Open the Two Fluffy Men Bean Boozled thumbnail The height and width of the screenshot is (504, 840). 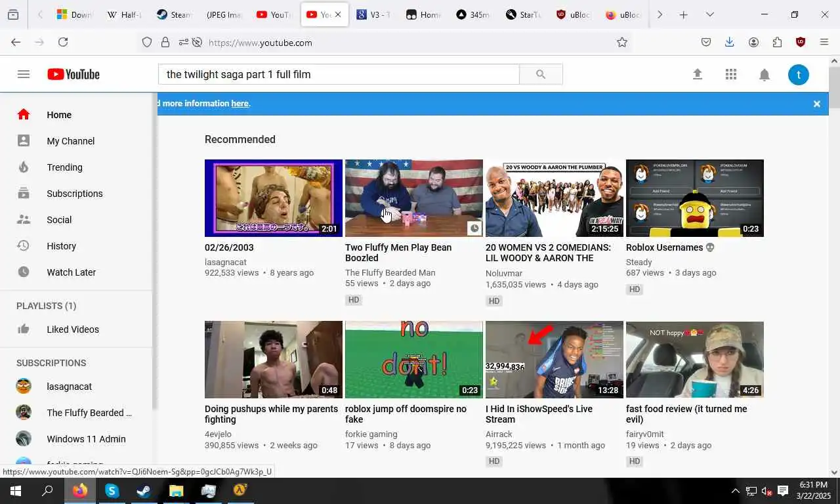(414, 198)
